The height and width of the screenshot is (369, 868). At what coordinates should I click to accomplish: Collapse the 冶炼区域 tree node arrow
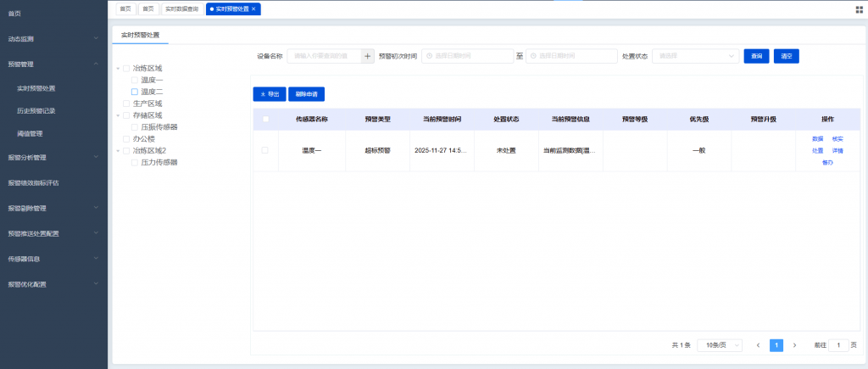118,68
